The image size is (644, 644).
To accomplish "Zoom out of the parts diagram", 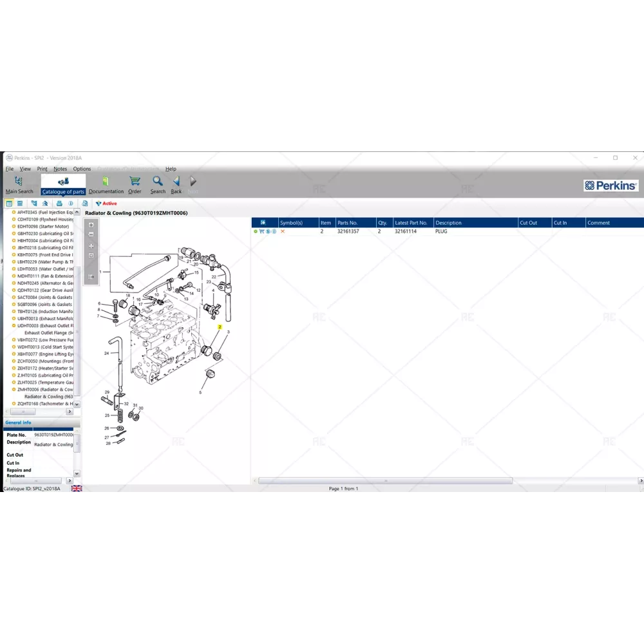I will click(91, 235).
